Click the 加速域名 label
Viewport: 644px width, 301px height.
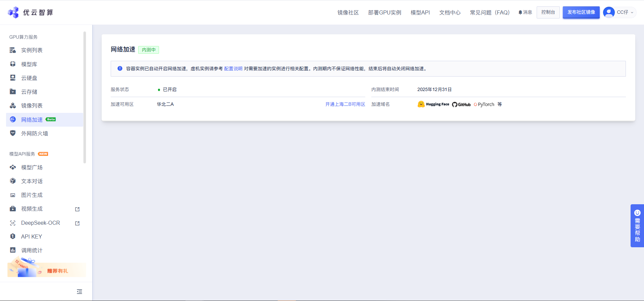click(x=380, y=104)
